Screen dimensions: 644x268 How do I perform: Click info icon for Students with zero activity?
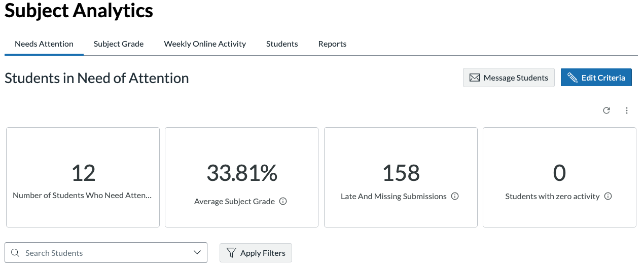(608, 196)
